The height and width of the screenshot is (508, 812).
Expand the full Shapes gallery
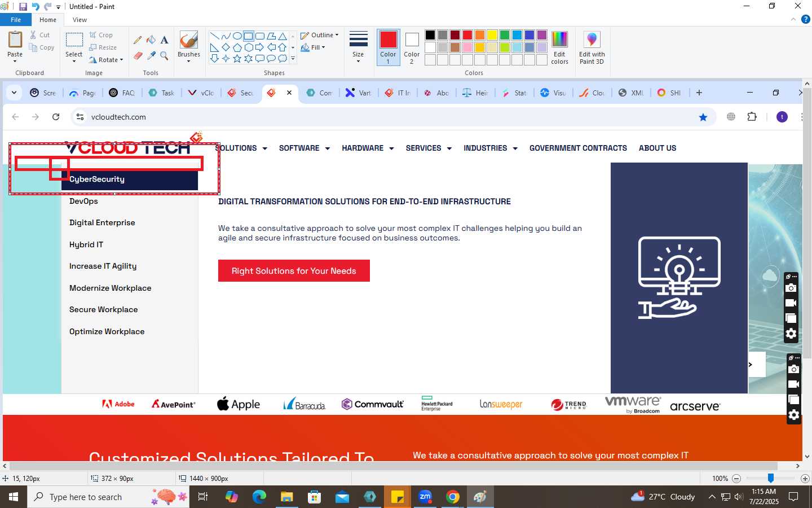[x=293, y=58]
